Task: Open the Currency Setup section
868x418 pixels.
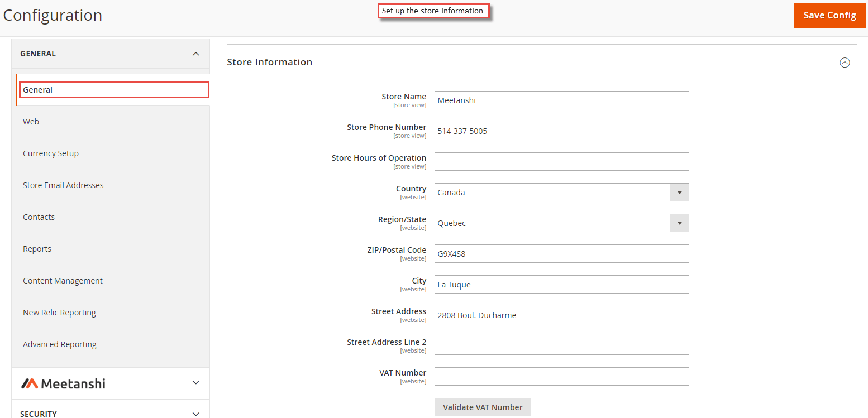Action: tap(51, 153)
